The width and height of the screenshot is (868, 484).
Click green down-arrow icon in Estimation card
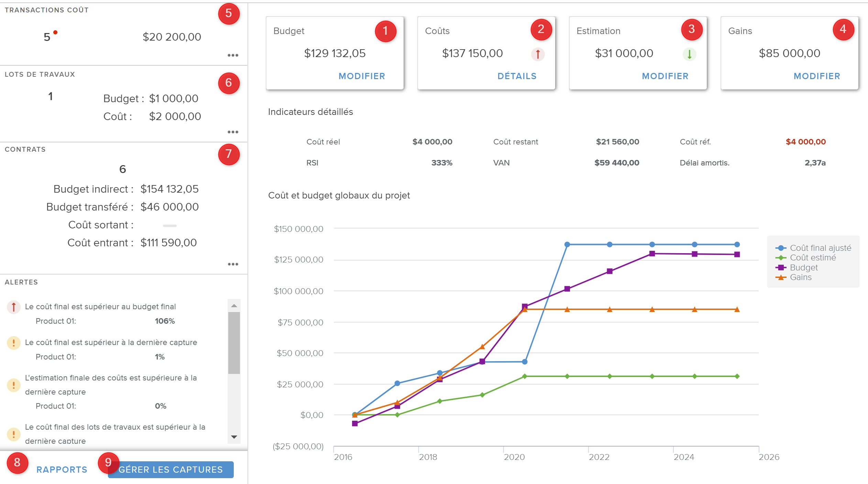pyautogui.click(x=689, y=54)
